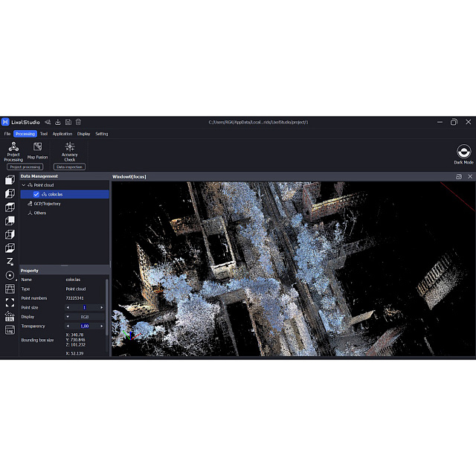This screenshot has height=476, width=476.
Task: Click the Z-axis lock icon
Action: pos(10,262)
